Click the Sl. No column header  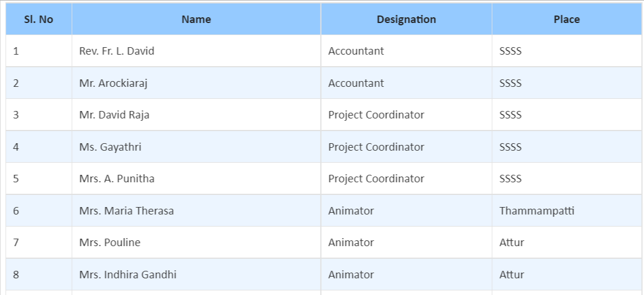pos(39,20)
